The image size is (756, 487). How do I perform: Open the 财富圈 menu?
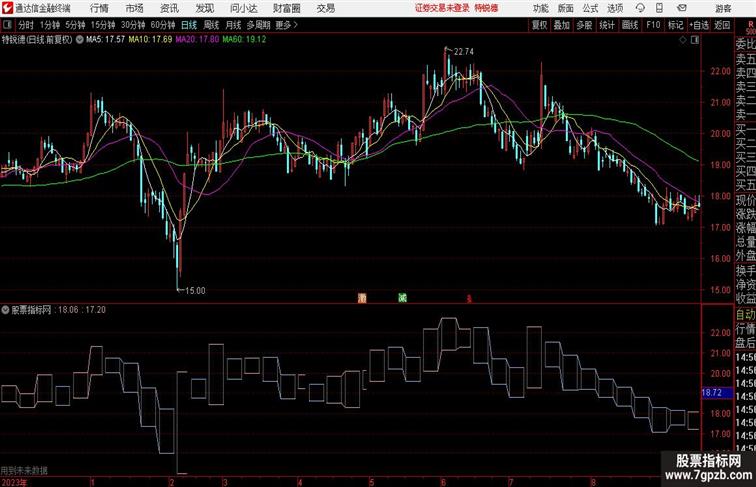pyautogui.click(x=286, y=8)
